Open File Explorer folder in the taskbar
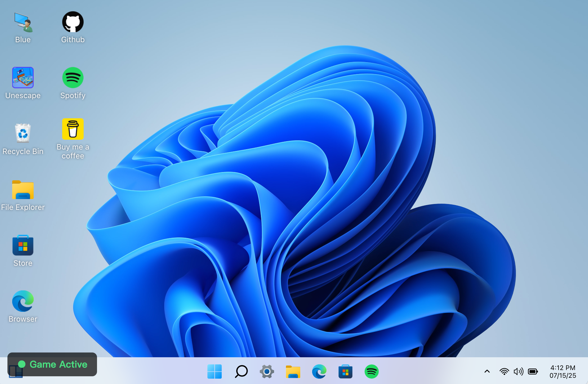This screenshot has width=588, height=384. click(x=293, y=372)
